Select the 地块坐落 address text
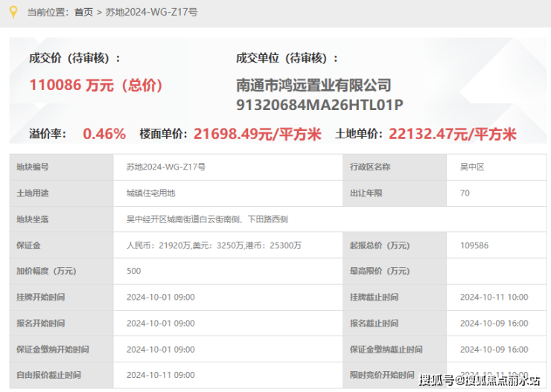The height and width of the screenshot is (392, 551). pyautogui.click(x=207, y=219)
